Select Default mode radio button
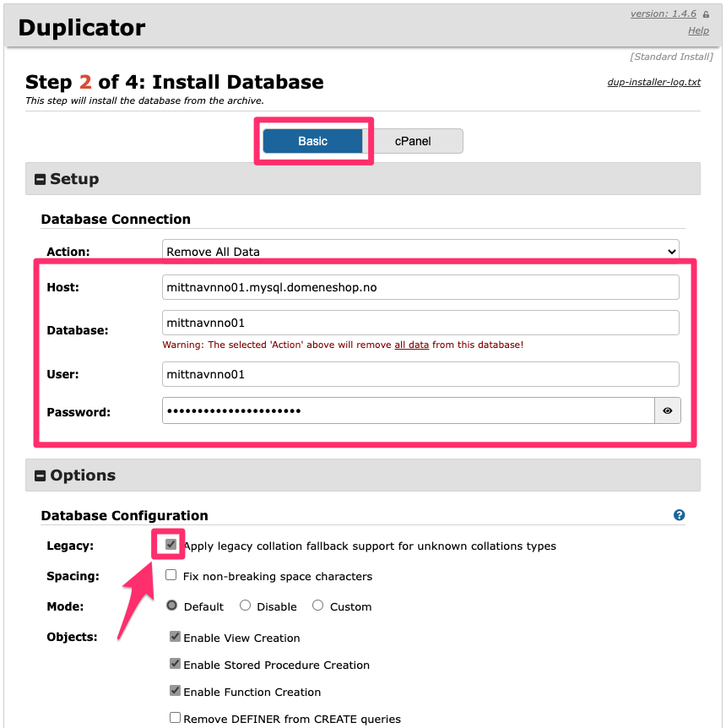726x728 pixels. (x=171, y=606)
